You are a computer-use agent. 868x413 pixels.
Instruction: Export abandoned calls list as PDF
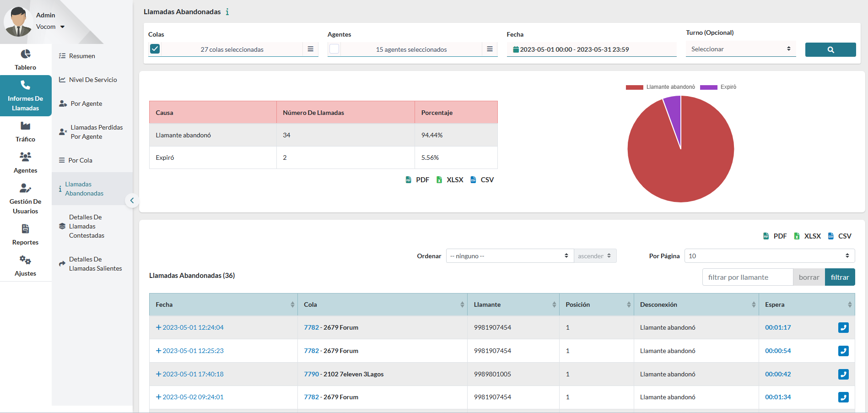point(775,236)
